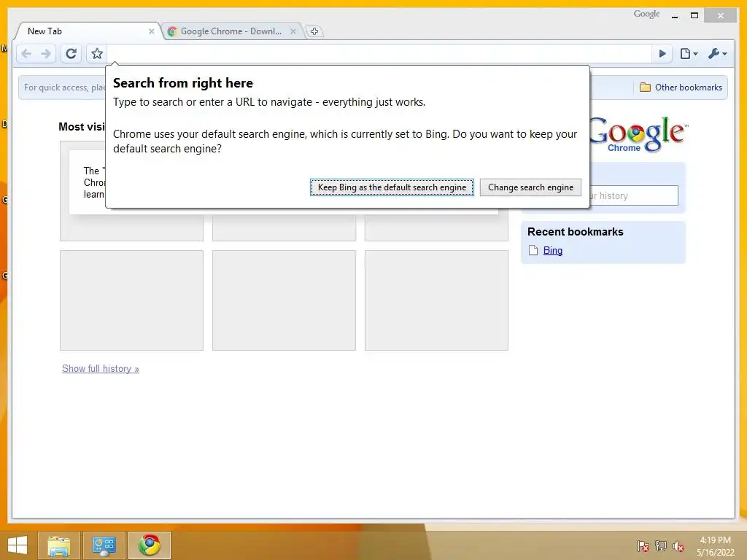Bookmark this page with the star

tap(97, 53)
